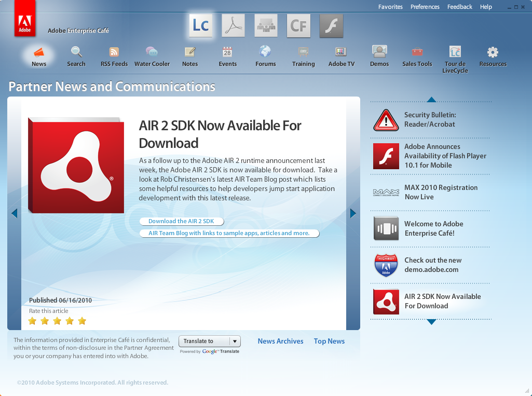Click the large red AIR article image
The image size is (532, 396).
[76, 165]
